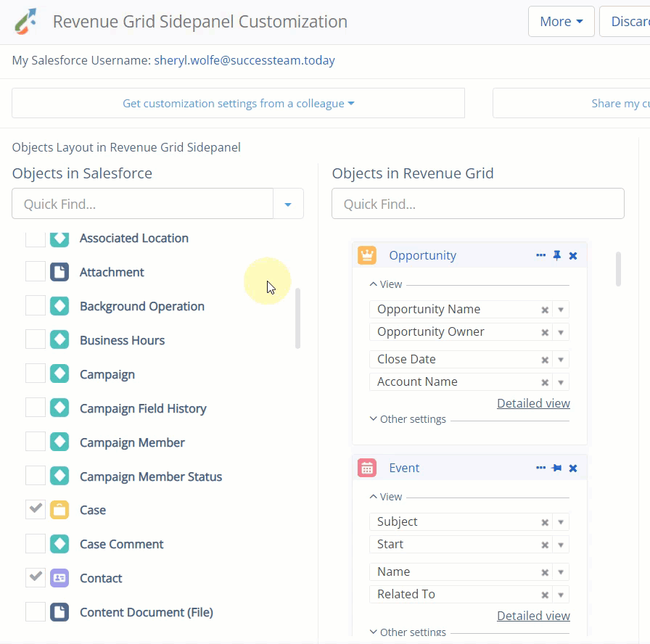Toggle the pin on Event card
650x644 pixels.
click(556, 468)
